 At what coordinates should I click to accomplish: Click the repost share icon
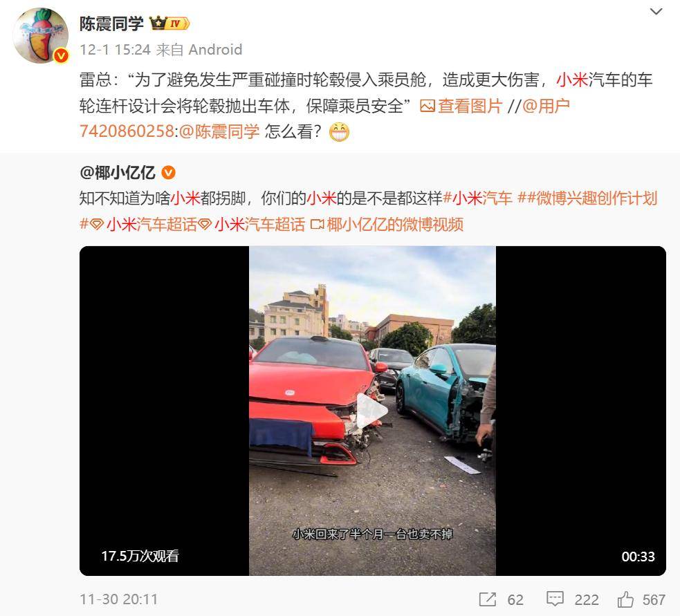pyautogui.click(x=488, y=599)
